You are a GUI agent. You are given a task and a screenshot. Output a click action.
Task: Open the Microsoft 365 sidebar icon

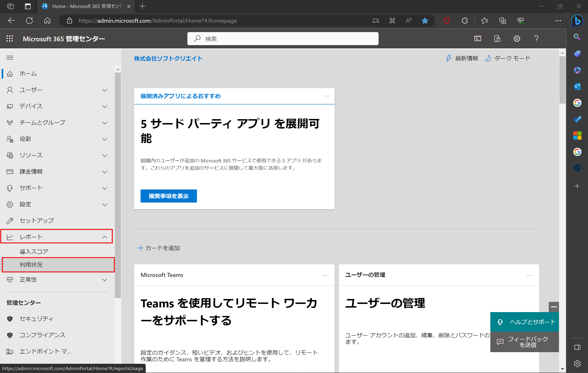click(577, 70)
